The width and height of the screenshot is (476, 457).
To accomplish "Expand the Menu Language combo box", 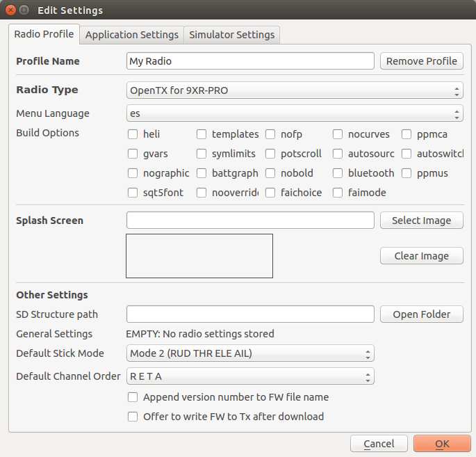I will tap(295, 113).
